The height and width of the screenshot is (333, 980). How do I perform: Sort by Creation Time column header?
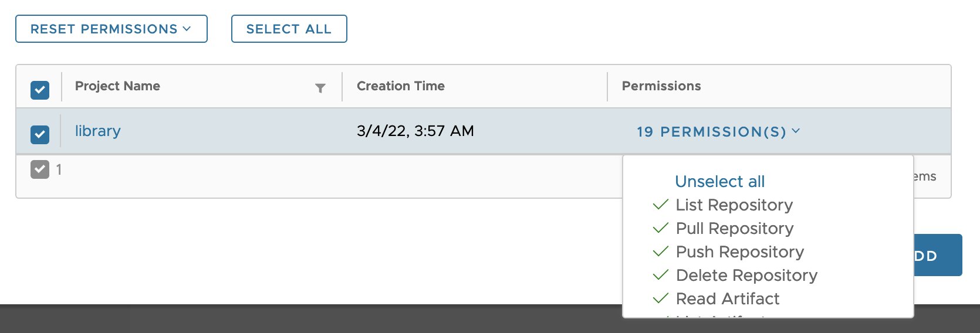point(401,86)
